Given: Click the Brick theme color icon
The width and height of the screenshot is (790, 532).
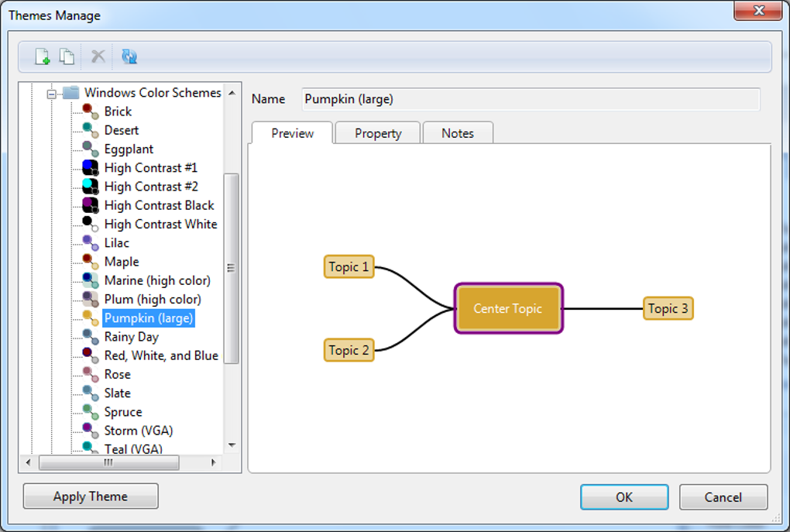Looking at the screenshot, I should pos(91,112).
